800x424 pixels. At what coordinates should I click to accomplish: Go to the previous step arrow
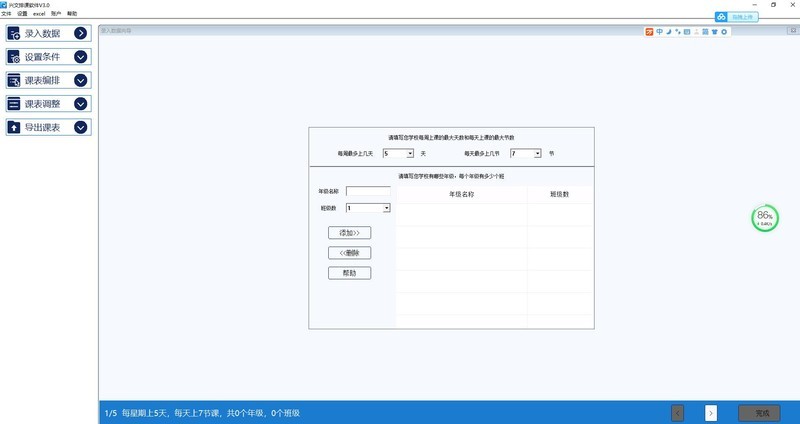678,413
